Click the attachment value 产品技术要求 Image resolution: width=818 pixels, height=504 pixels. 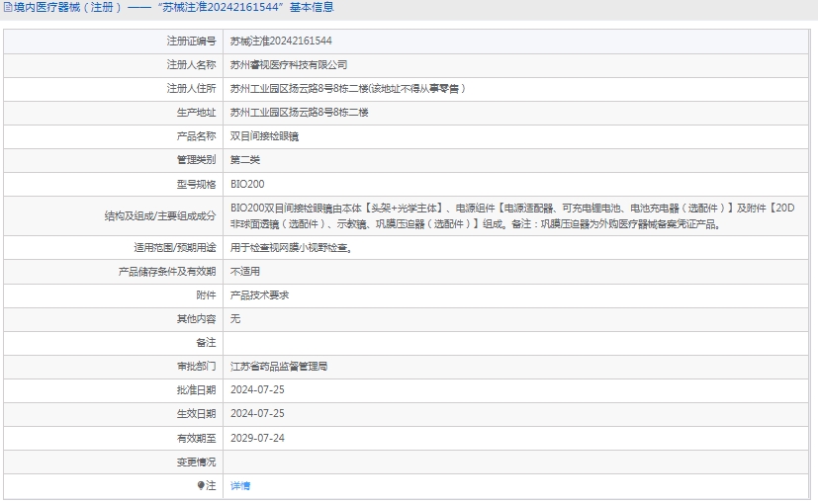[259, 295]
